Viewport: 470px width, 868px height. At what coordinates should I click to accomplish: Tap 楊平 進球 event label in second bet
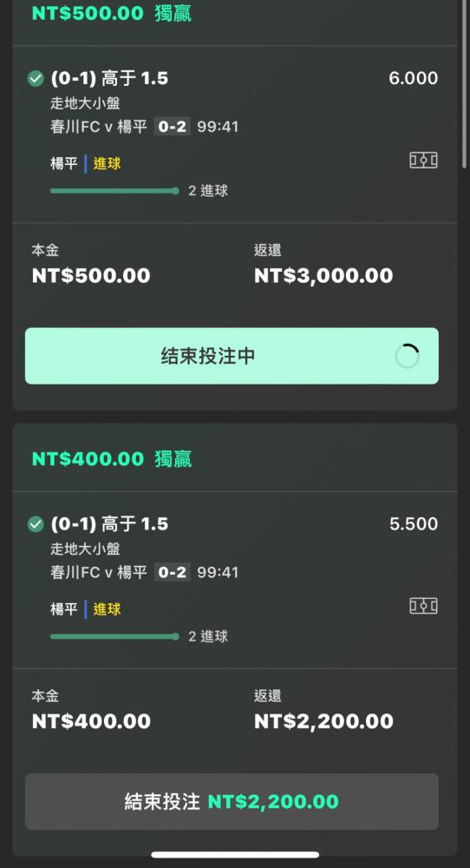point(86,609)
